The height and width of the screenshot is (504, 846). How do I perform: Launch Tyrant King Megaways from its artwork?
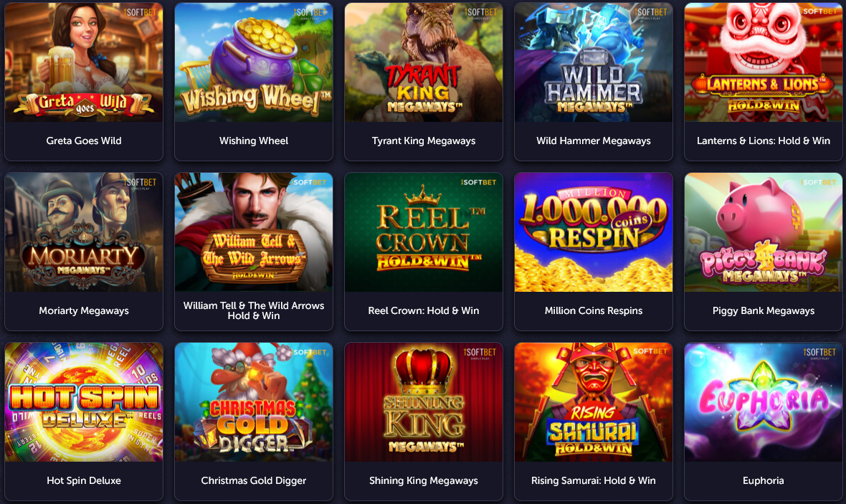[x=424, y=62]
